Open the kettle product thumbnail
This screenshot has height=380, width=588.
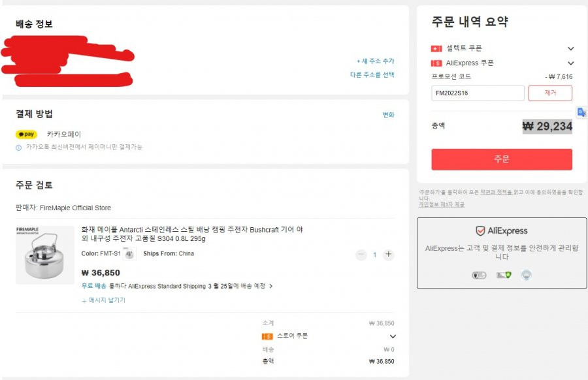tap(44, 255)
